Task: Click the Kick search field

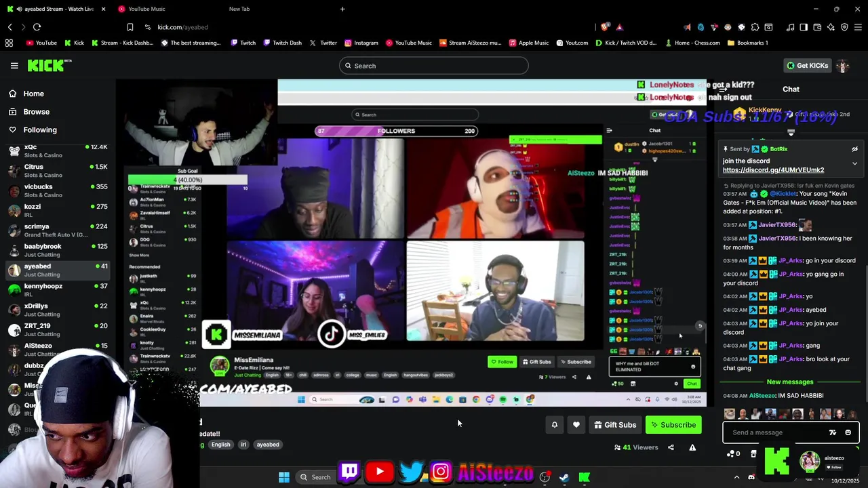Action: (x=434, y=66)
